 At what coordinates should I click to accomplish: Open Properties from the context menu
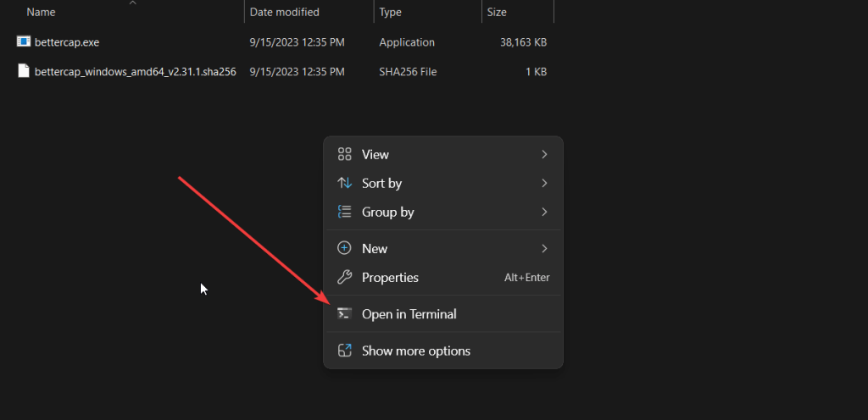pos(390,277)
